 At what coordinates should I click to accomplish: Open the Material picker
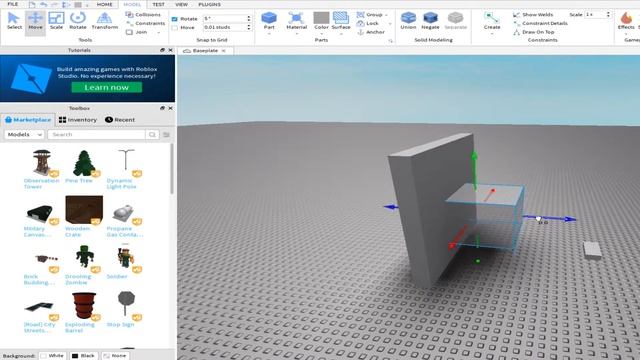tap(296, 20)
